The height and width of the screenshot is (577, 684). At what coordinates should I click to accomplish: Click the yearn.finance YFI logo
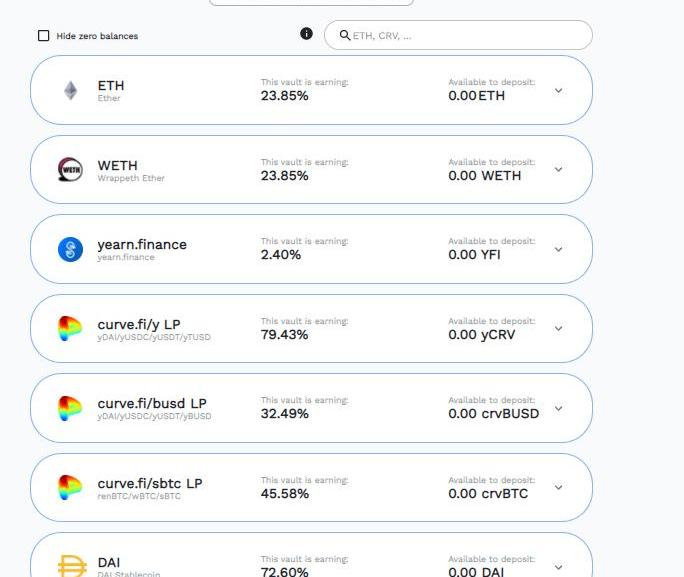tap(70, 250)
